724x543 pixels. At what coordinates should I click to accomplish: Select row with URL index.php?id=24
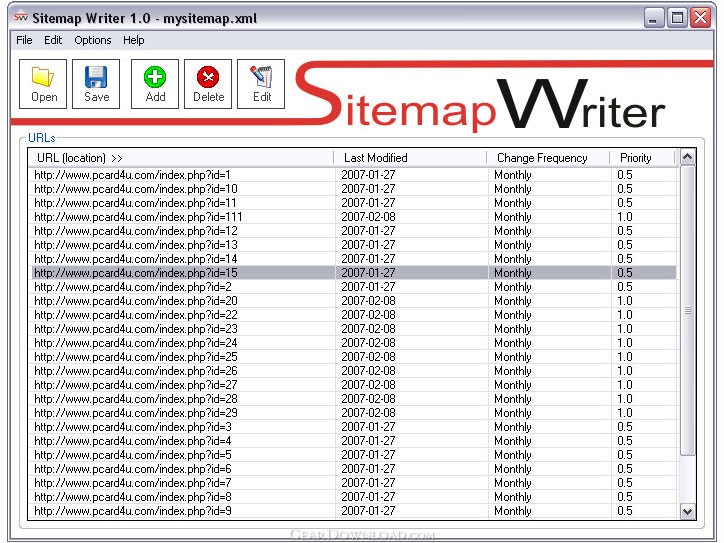(354, 343)
